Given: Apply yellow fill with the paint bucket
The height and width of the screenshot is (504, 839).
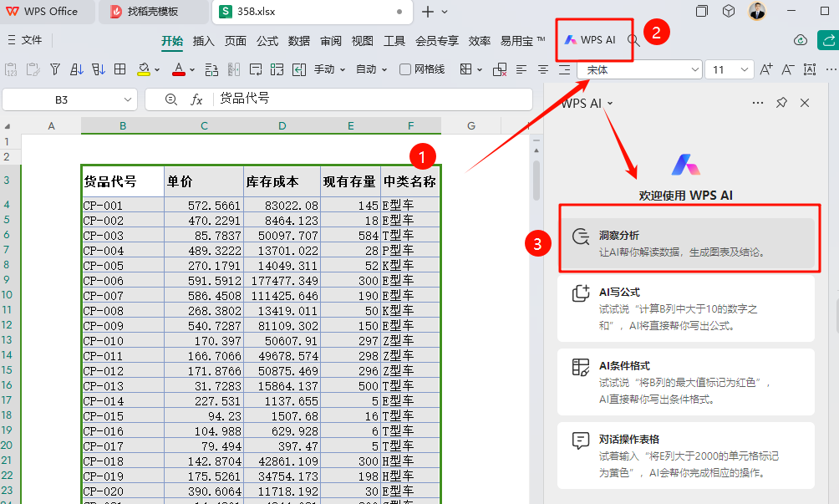Looking at the screenshot, I should point(144,69).
